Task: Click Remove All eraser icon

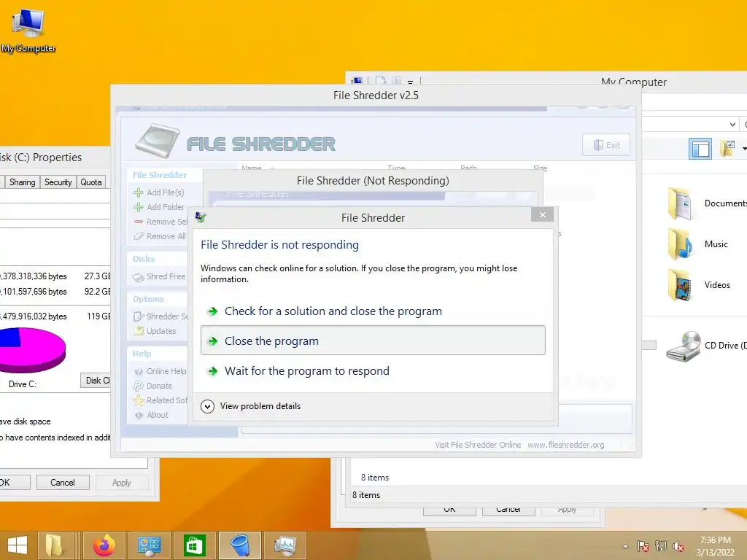Action: [x=138, y=236]
